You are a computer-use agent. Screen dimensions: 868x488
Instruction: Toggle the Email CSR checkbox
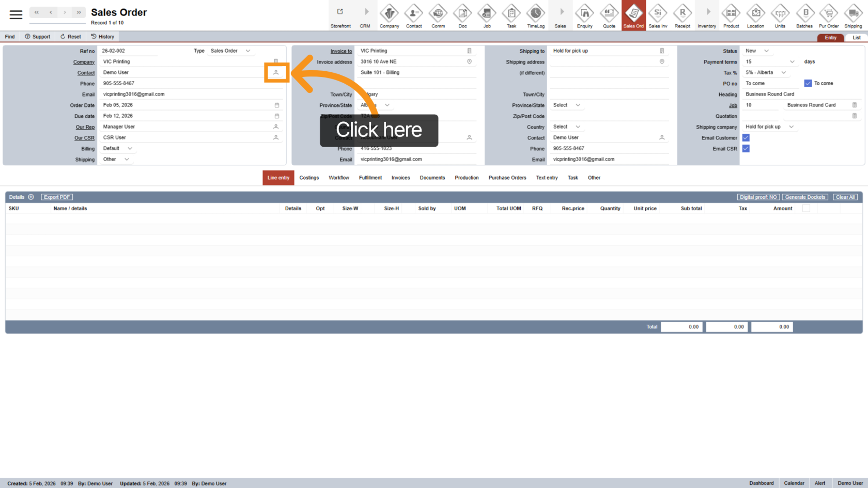click(746, 149)
